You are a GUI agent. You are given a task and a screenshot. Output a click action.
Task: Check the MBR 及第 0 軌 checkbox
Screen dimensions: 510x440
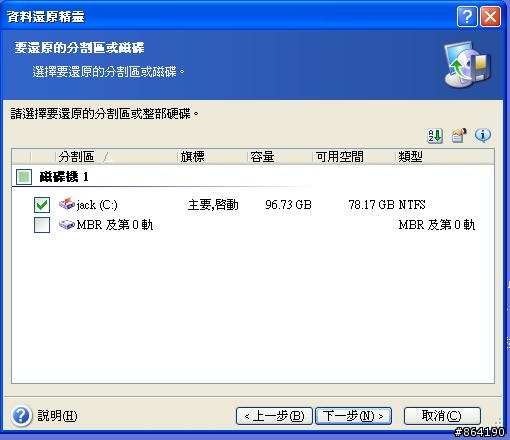pyautogui.click(x=42, y=225)
